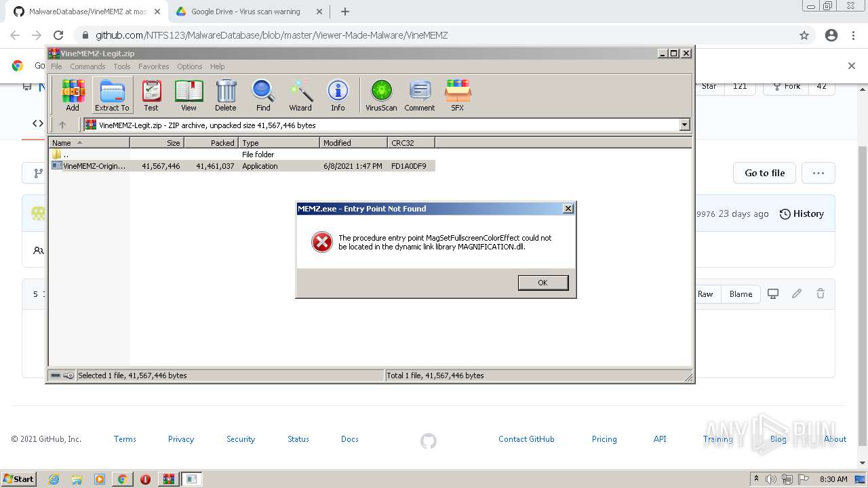Image resolution: width=868 pixels, height=488 pixels.
Task: Click the volume speaker tray icon
Action: click(771, 479)
